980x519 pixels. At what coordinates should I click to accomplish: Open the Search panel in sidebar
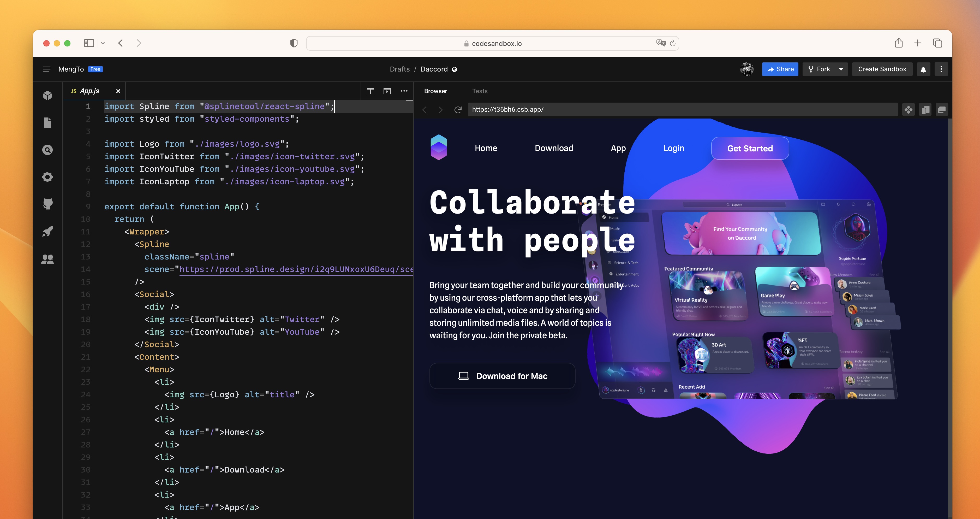pos(47,150)
